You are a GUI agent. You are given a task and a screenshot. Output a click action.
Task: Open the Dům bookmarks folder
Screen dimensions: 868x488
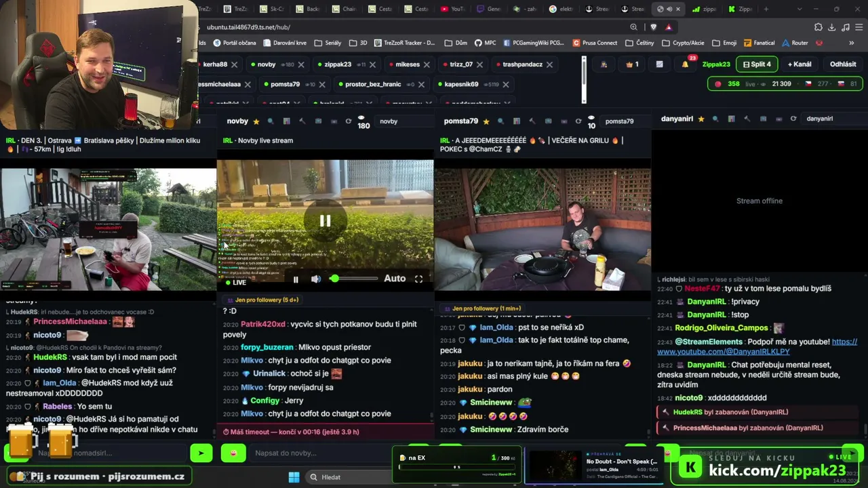tap(456, 43)
